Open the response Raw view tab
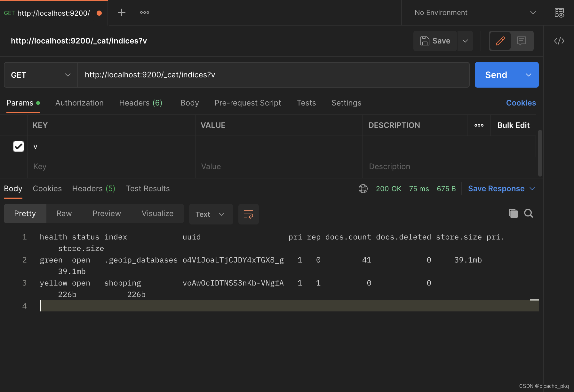The image size is (574, 392). click(x=64, y=214)
